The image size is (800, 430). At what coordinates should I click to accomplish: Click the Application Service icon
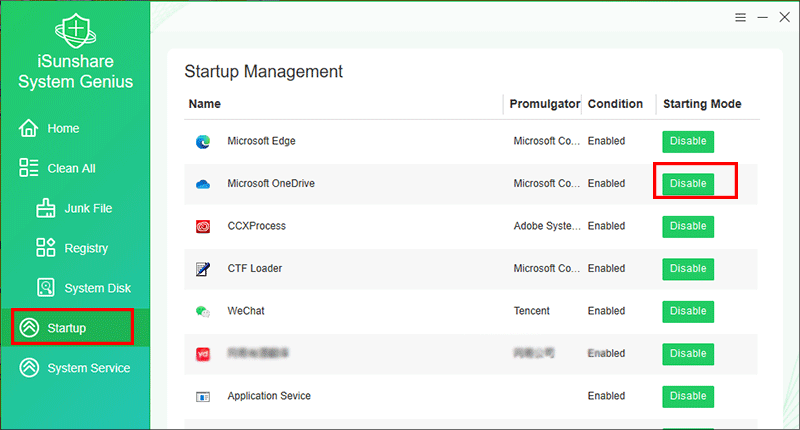coord(203,397)
